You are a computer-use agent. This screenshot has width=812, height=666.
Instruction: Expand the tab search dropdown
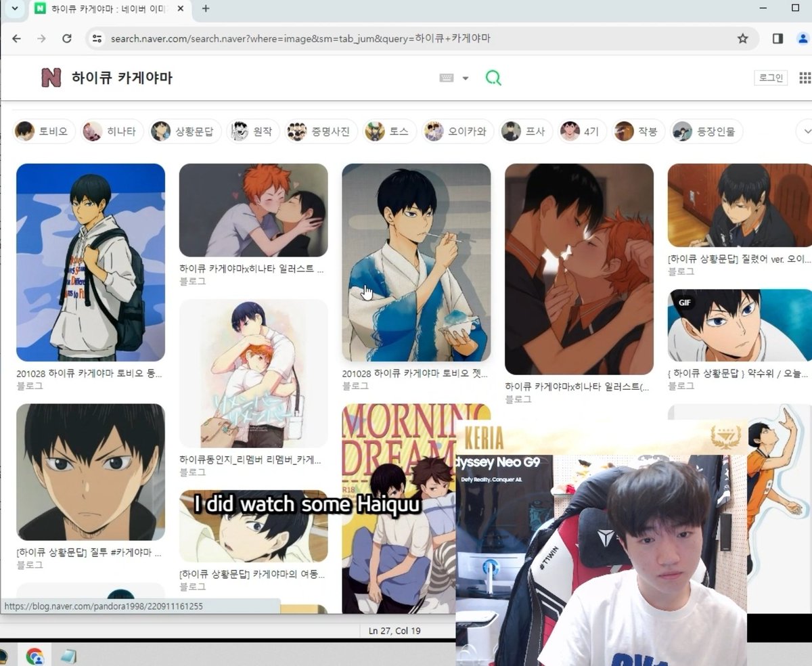pos(14,9)
